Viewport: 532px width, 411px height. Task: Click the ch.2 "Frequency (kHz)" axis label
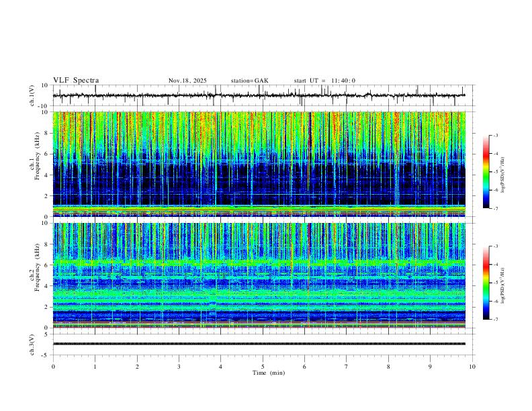pyautogui.click(x=38, y=267)
